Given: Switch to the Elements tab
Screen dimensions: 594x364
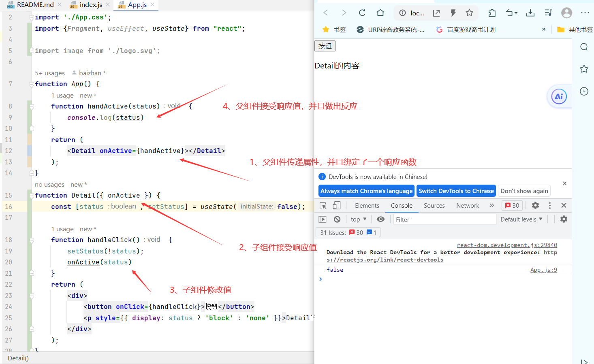Looking at the screenshot, I should 367,206.
